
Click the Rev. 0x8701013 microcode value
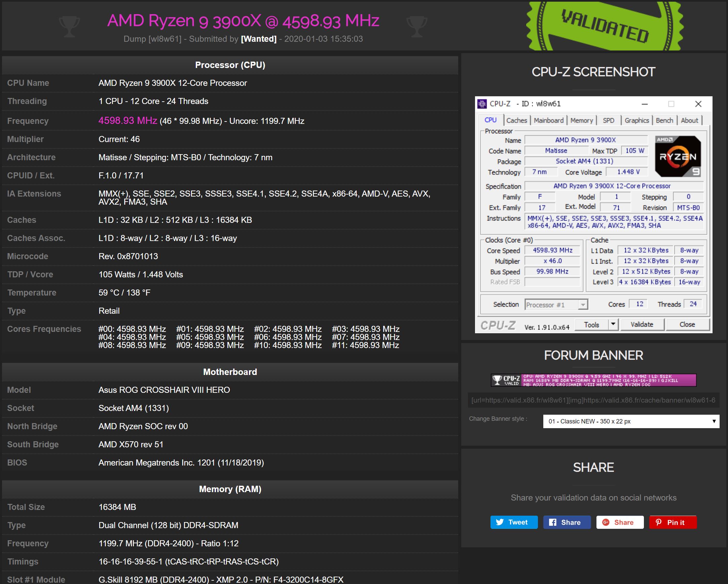coord(128,256)
